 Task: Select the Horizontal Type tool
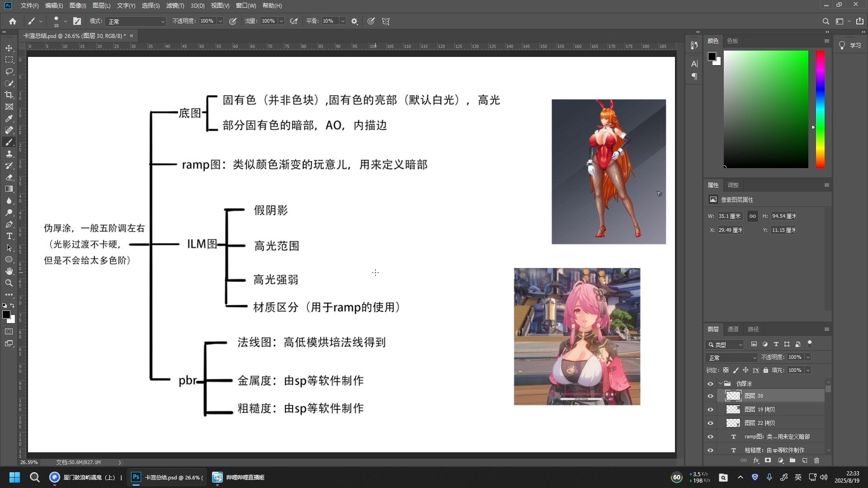point(9,236)
